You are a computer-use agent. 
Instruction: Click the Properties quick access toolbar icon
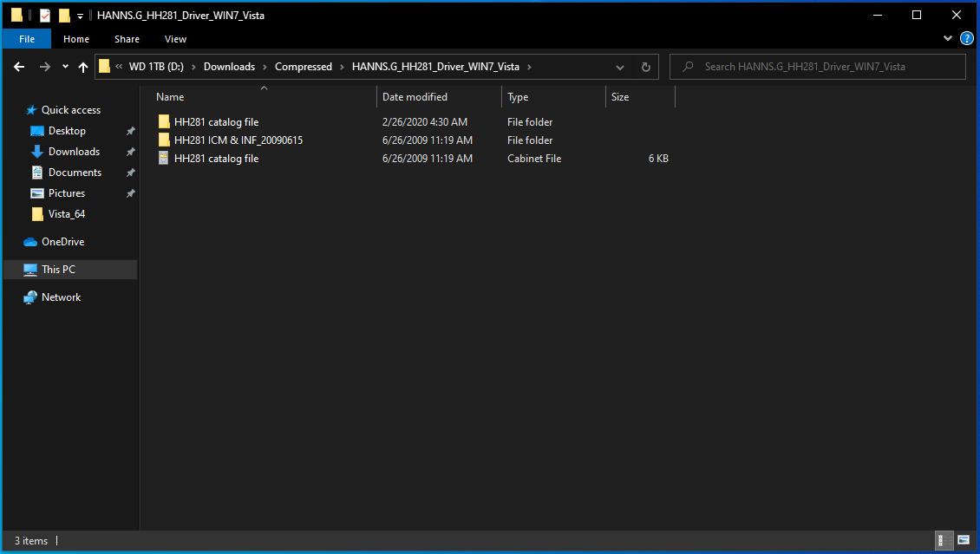45,15
